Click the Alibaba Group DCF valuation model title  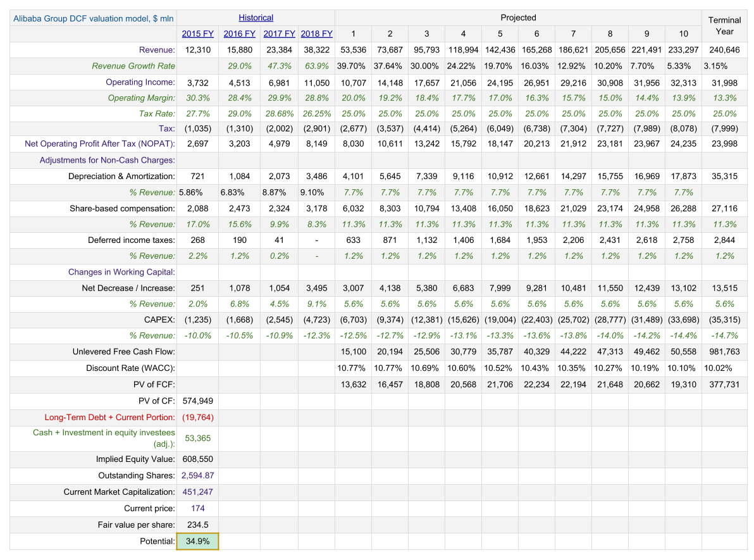94,18
